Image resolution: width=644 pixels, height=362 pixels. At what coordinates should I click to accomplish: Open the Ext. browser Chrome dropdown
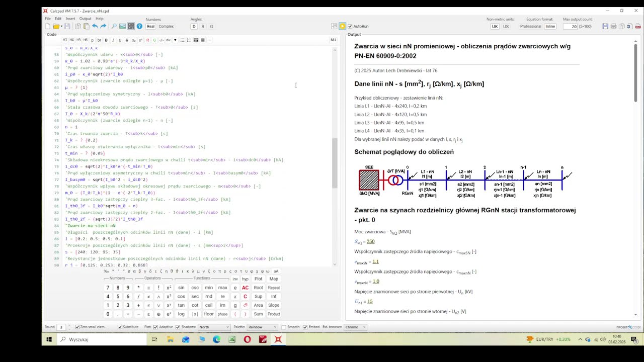point(355,327)
